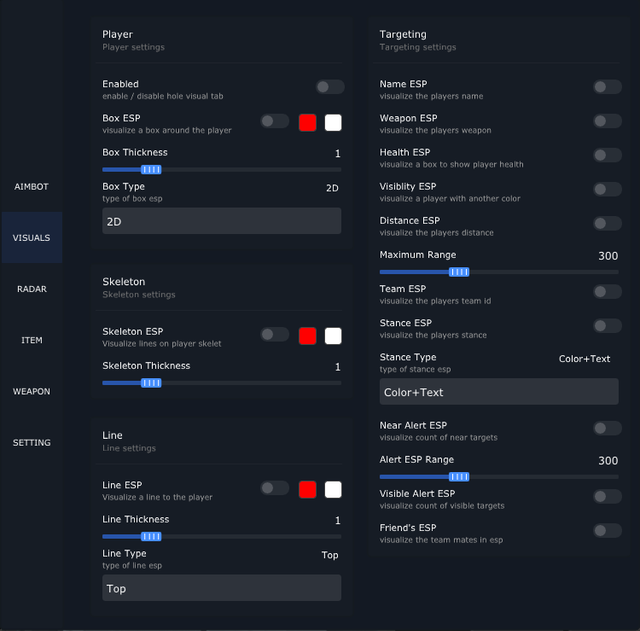
Task: Switch on Friend's ESP
Action: tap(607, 531)
